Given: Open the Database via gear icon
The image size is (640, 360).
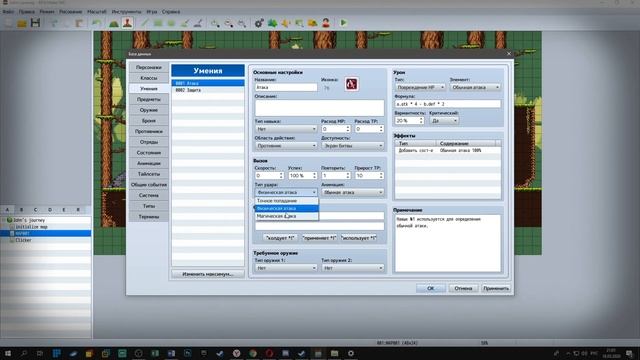Looking at the screenshot, I should click(x=259, y=23).
